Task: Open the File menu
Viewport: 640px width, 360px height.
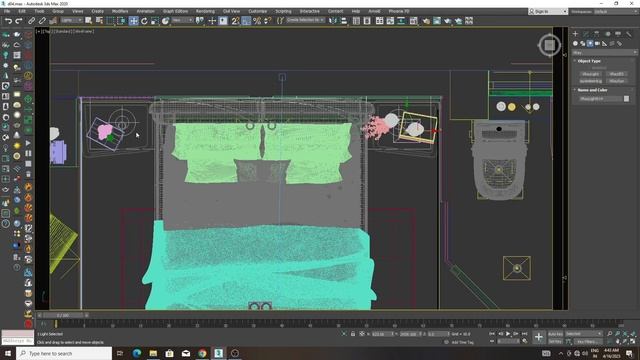Action: click(7, 11)
